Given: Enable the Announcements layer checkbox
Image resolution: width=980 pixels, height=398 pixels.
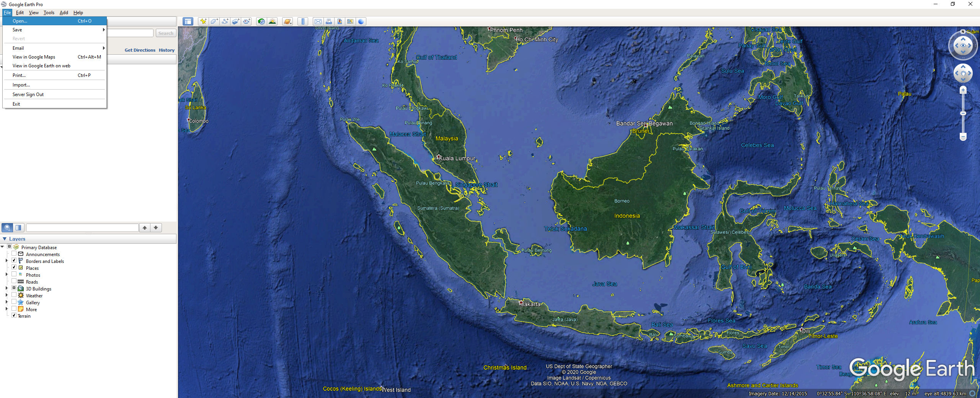Looking at the screenshot, I should pos(14,254).
